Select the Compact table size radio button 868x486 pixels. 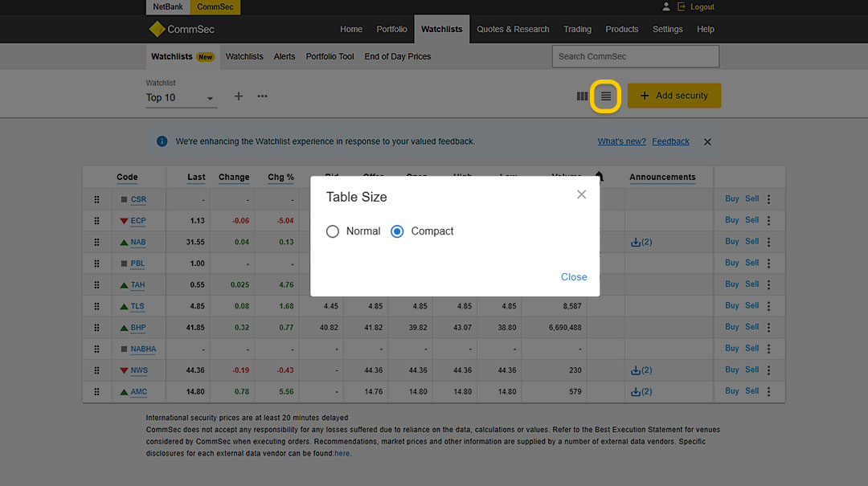[397, 231]
